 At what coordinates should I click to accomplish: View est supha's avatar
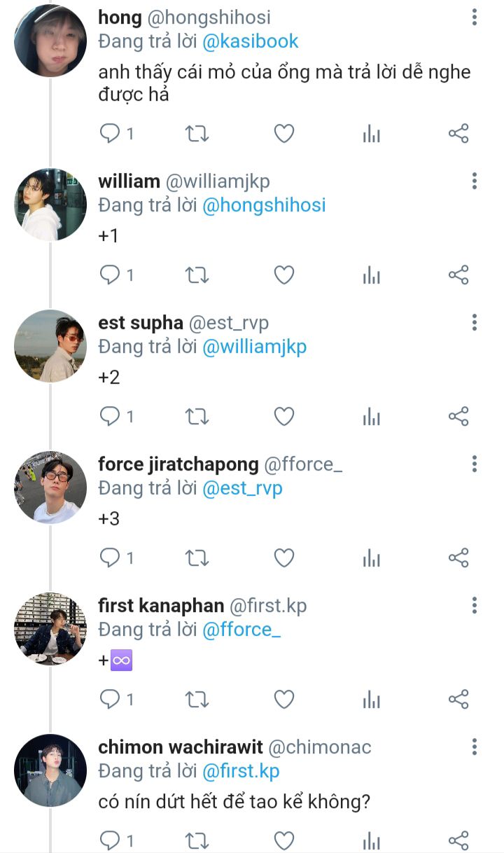pos(50,346)
